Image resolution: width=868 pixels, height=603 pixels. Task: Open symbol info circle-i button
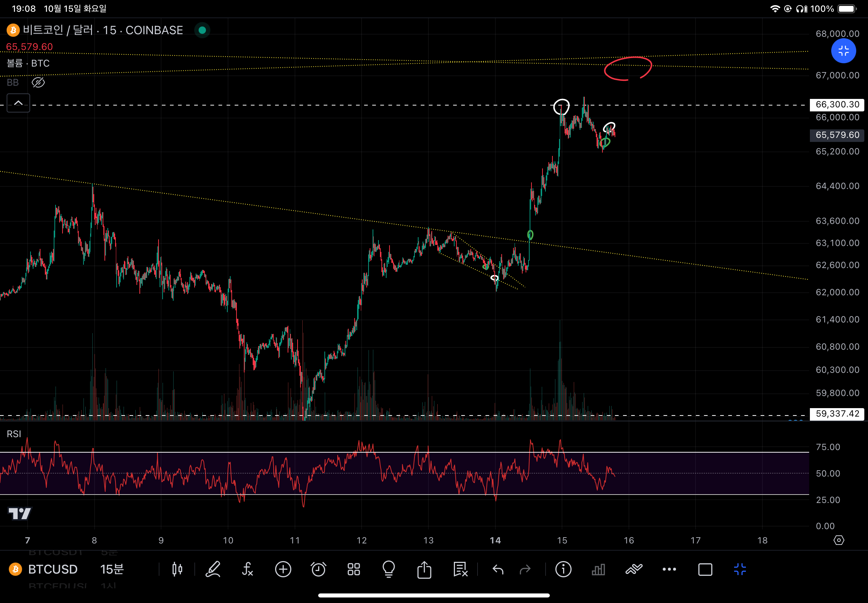(563, 570)
